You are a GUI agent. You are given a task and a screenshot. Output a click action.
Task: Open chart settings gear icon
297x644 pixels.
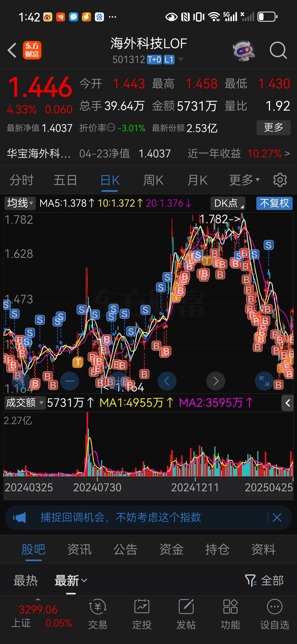tap(280, 180)
